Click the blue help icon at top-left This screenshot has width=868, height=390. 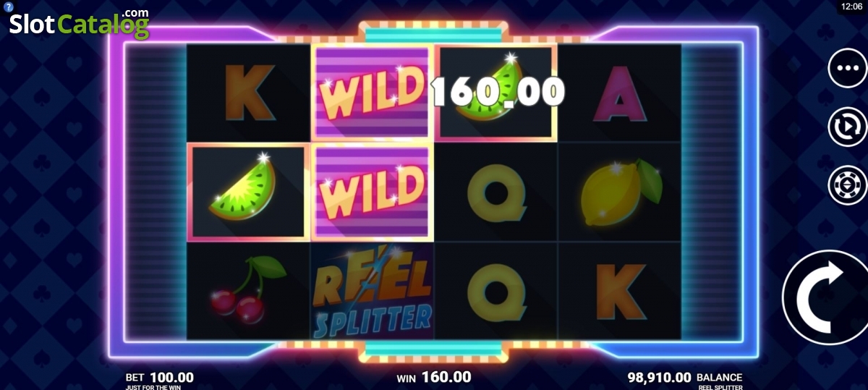[6, 6]
